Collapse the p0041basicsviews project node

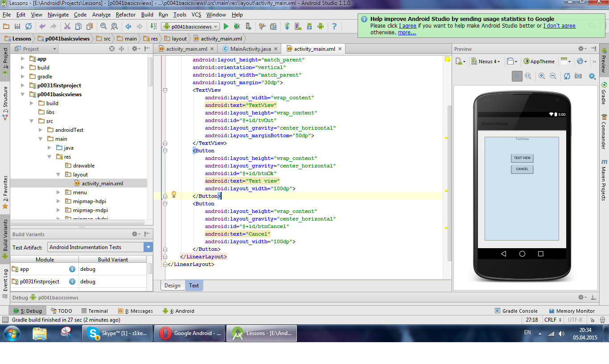pos(23,94)
